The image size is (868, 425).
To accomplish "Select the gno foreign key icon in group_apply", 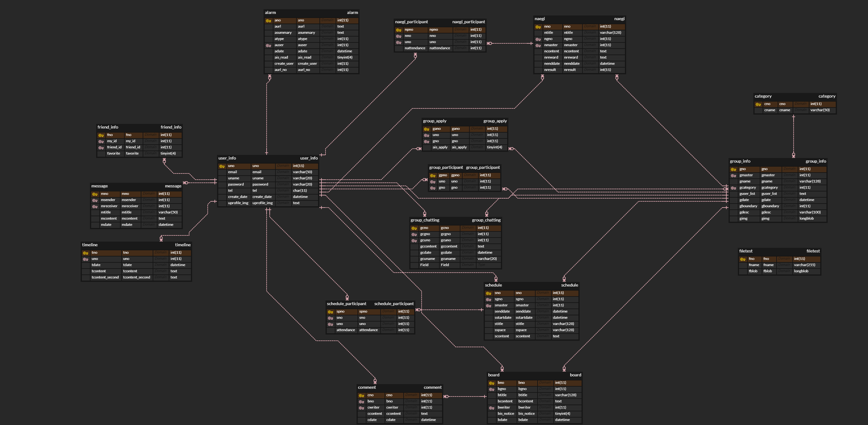I will point(427,142).
